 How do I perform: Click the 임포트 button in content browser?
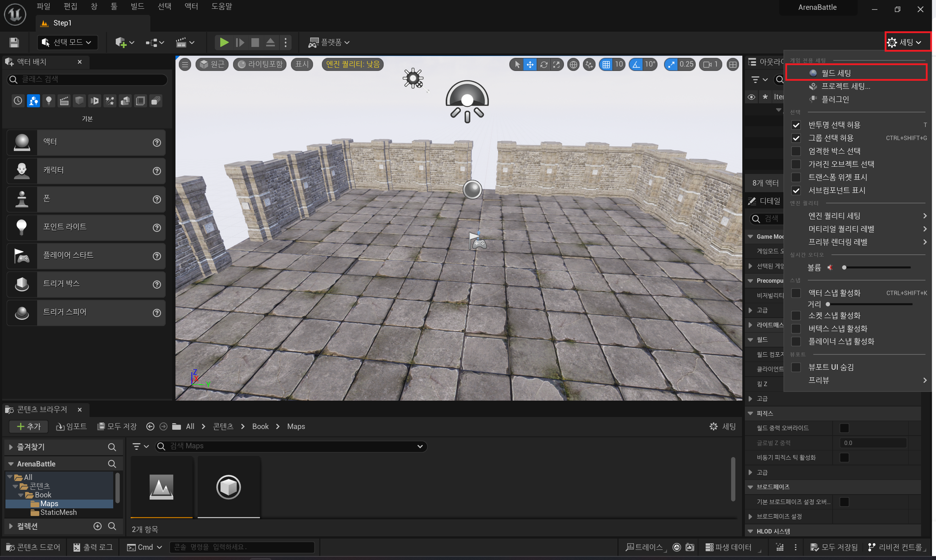pos(72,426)
